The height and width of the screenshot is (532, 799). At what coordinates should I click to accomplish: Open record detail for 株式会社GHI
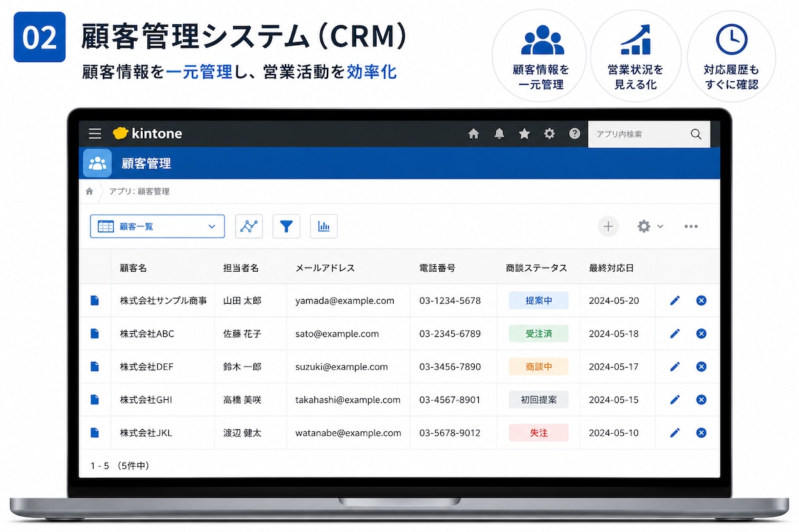94,400
